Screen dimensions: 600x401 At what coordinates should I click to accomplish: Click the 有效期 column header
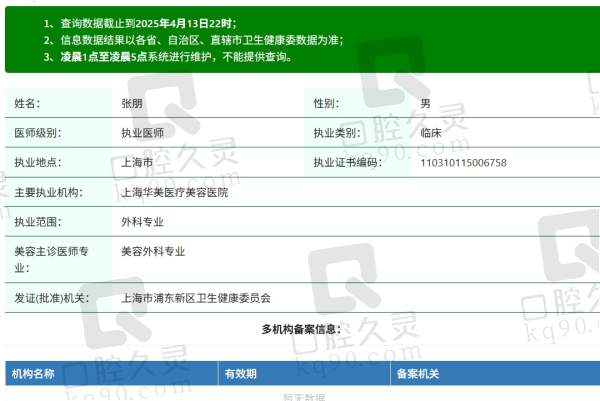(240, 373)
